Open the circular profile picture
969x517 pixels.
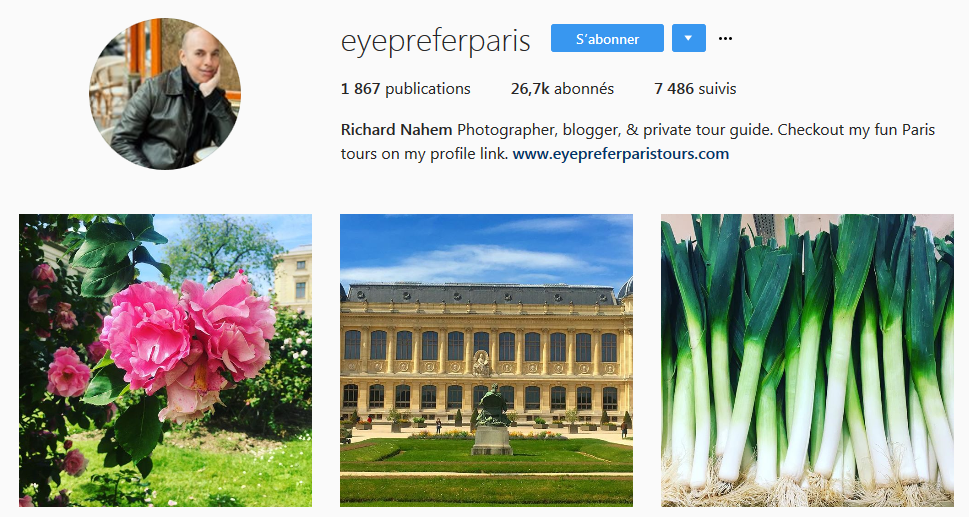(x=165, y=94)
